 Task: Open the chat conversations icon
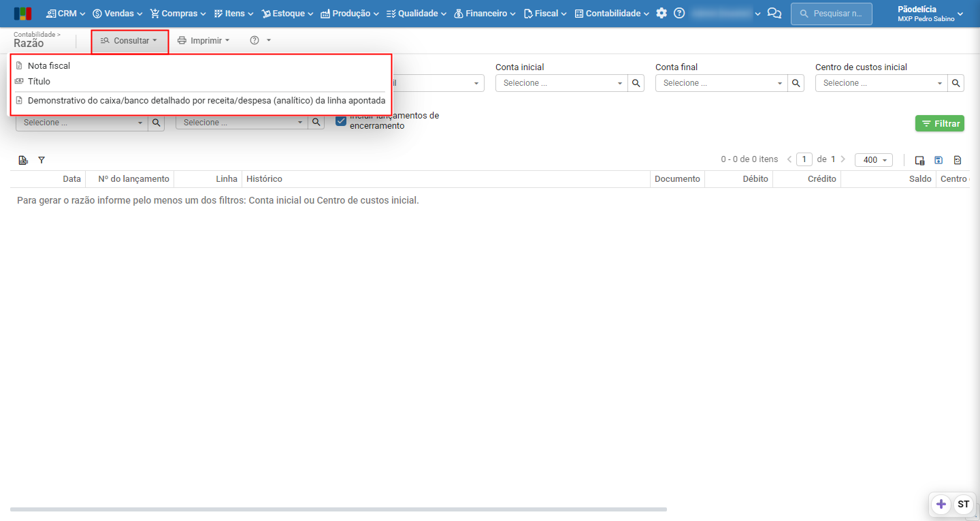point(774,14)
